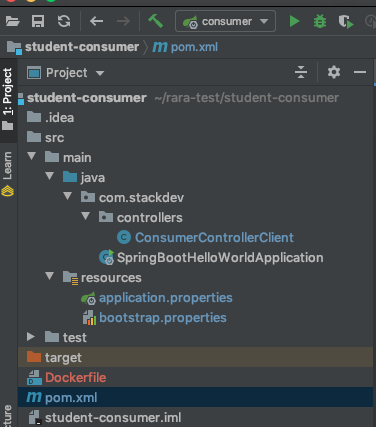Save all files with the floppy disk icon
The height and width of the screenshot is (427, 376).
pyautogui.click(x=38, y=22)
